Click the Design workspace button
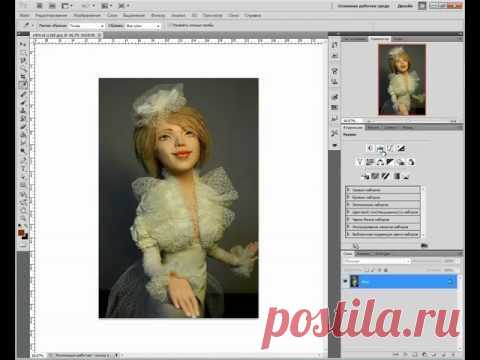The width and height of the screenshot is (480, 360). click(405, 6)
